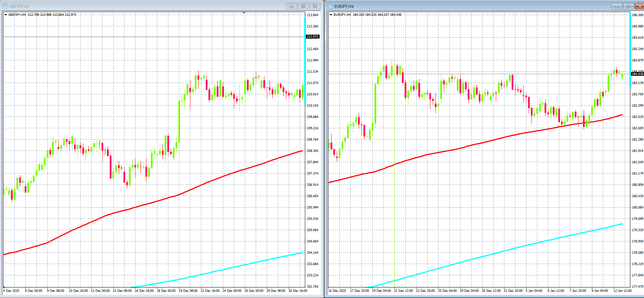Click the 212.973 current price label

[312, 37]
